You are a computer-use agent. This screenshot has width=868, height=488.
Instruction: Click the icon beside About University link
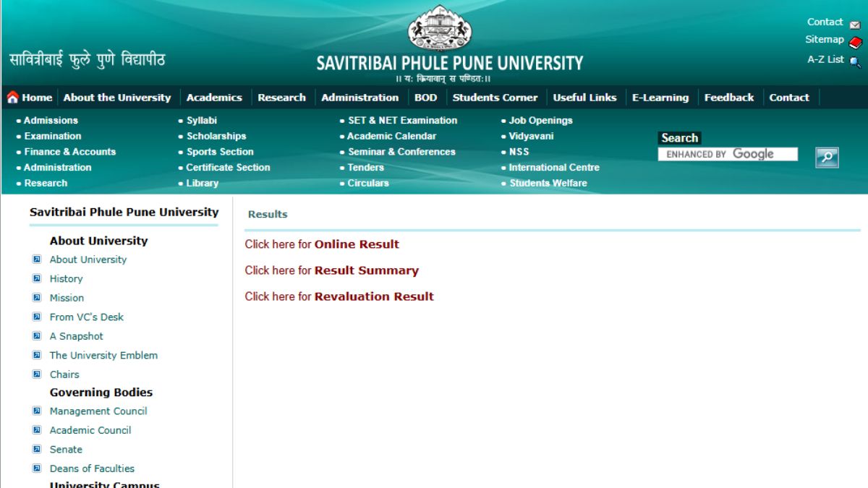click(37, 260)
